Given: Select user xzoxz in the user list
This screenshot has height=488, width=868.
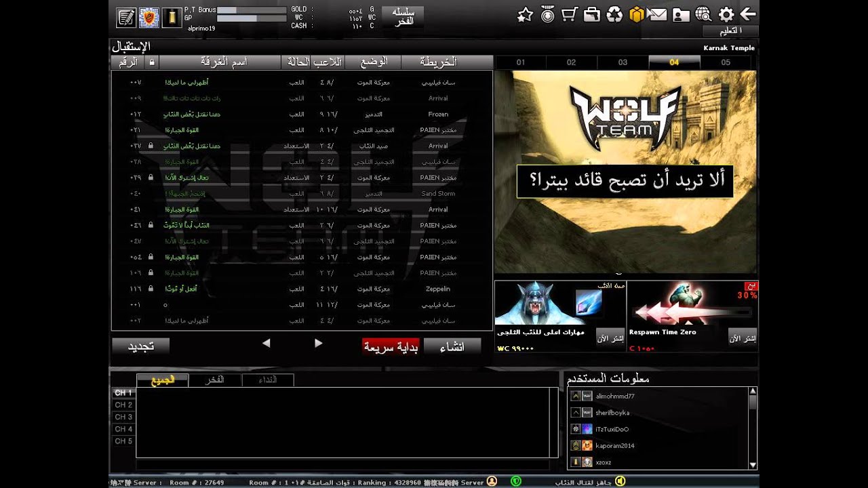Looking at the screenshot, I should [658, 462].
